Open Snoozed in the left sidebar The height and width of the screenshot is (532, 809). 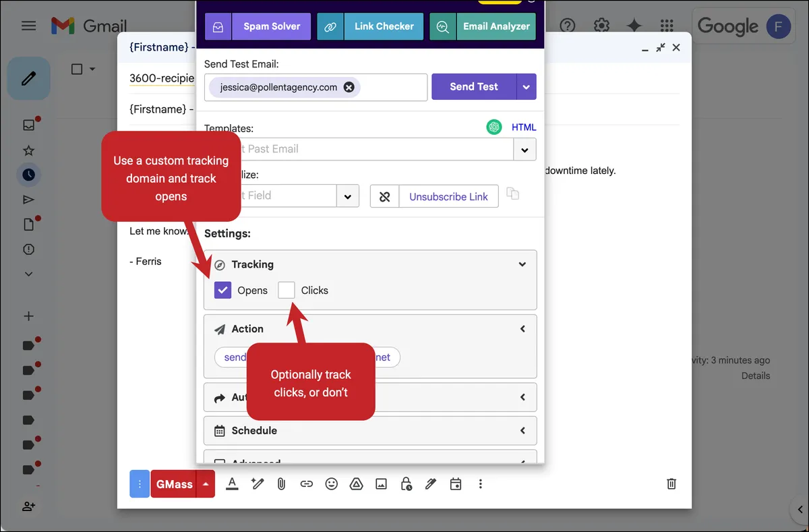[28, 175]
